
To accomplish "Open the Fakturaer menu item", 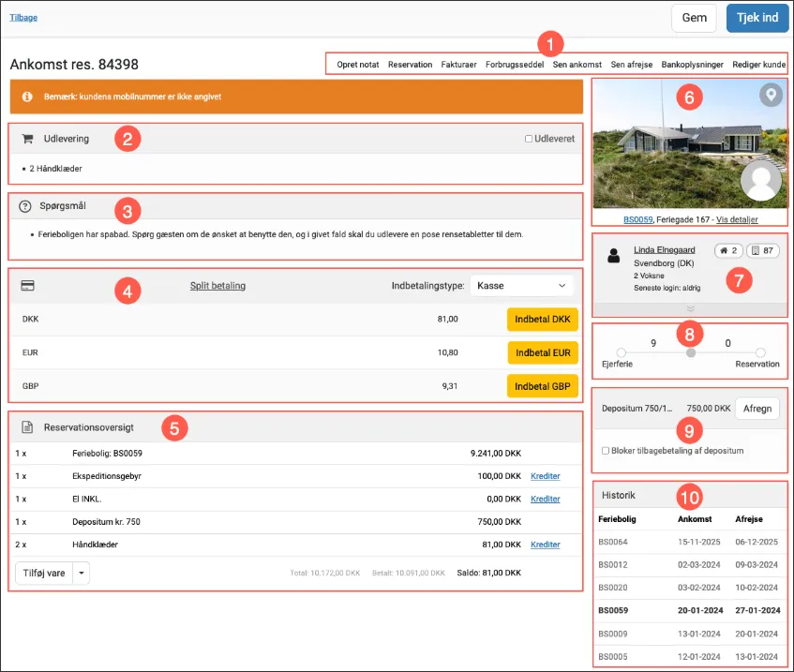I will [458, 65].
